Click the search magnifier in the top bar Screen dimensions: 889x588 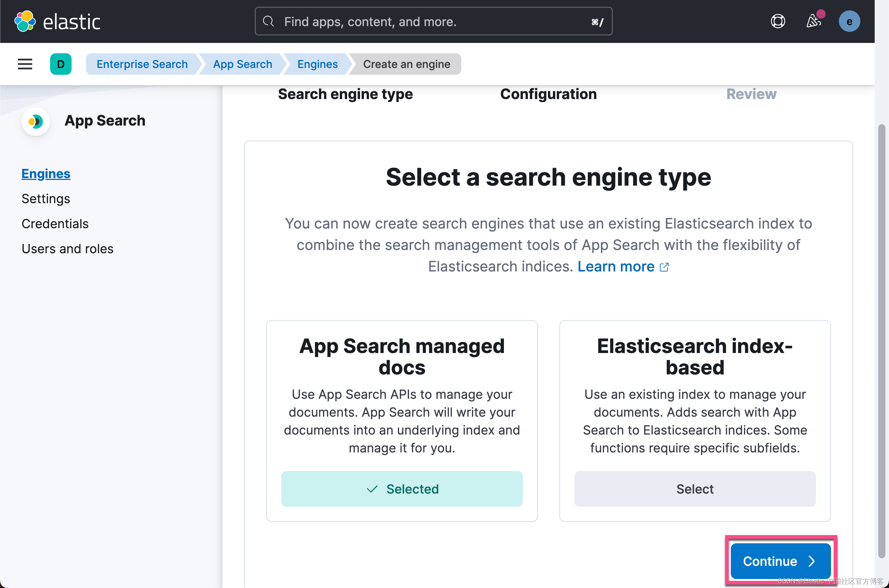pos(268,21)
